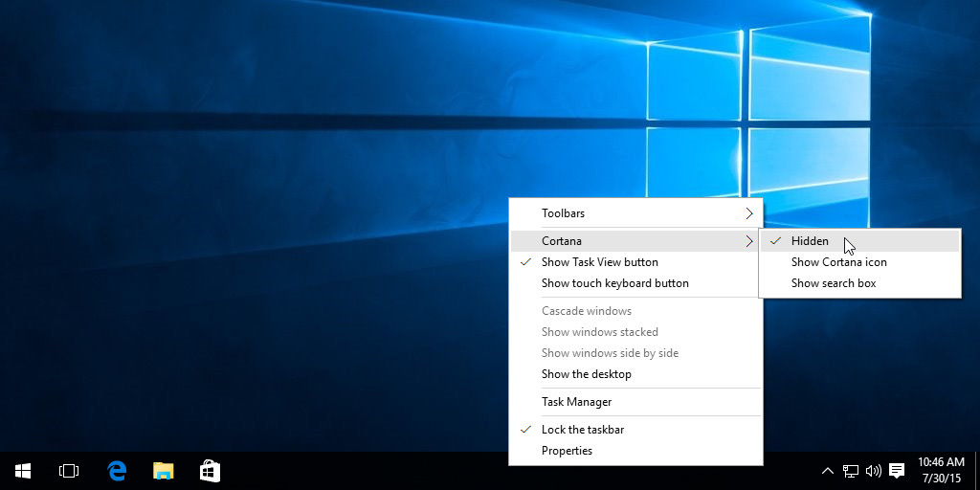Launch the Windows Store taskbar icon
Viewport: 980px width, 490px height.
[x=210, y=471]
